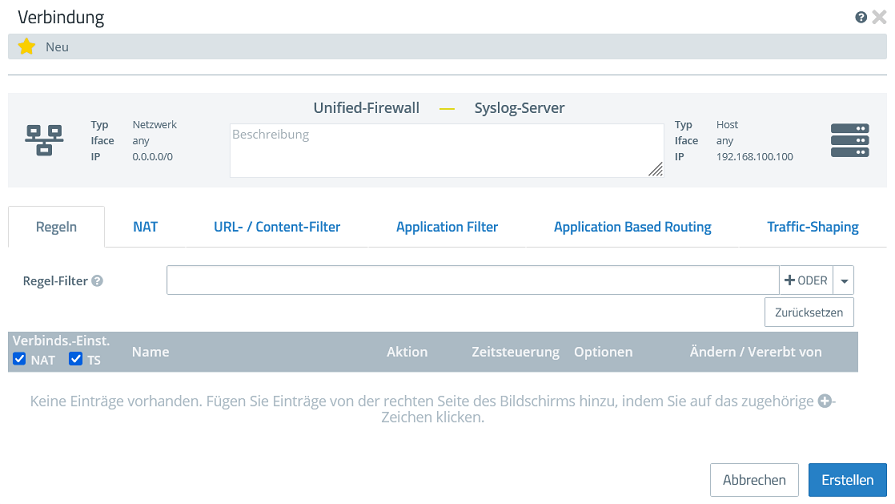
Task: Open the URL- / Content-Filter tab
Action: (277, 227)
